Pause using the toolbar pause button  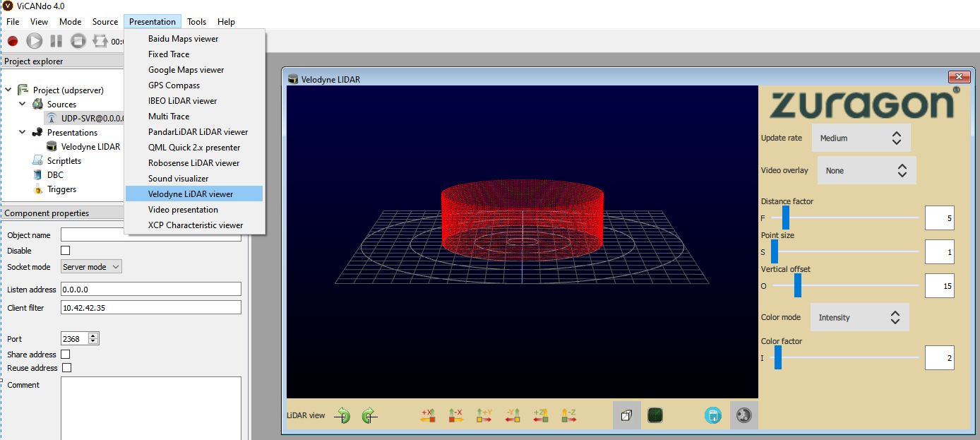(56, 42)
